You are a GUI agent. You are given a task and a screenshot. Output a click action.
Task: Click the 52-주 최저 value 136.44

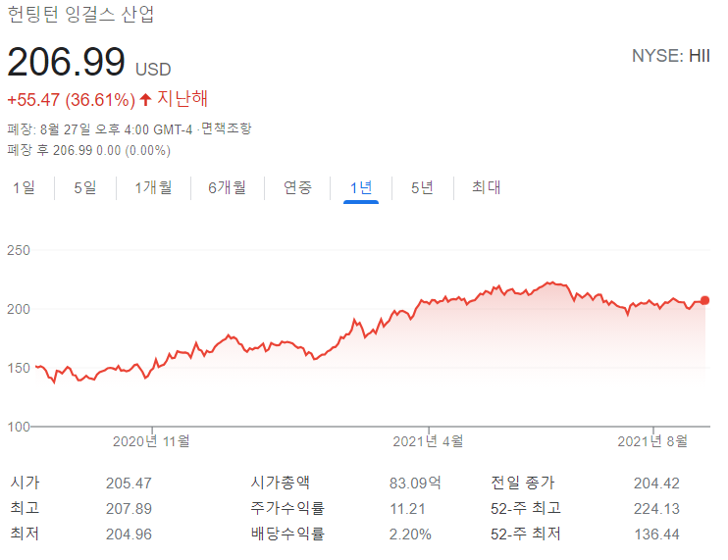click(656, 535)
